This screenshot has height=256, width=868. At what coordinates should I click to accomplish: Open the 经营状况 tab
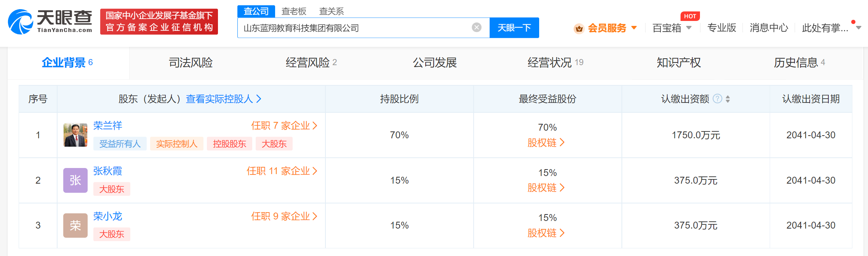click(x=556, y=62)
